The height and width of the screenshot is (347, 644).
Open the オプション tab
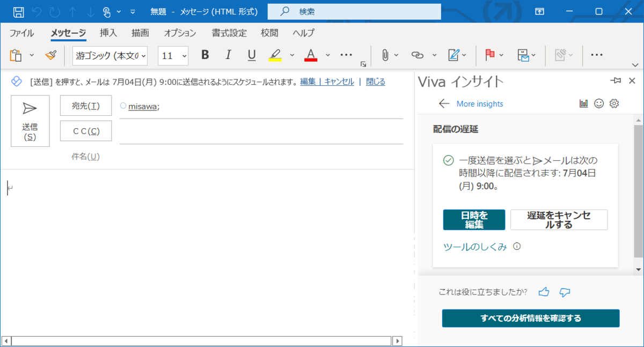(x=180, y=33)
